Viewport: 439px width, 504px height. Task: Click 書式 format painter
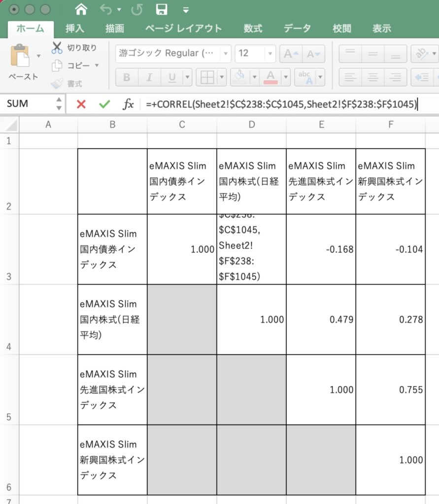pos(67,84)
